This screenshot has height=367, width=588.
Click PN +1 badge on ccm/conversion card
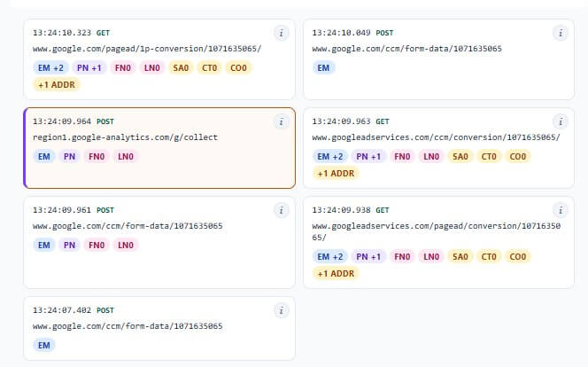(368, 157)
